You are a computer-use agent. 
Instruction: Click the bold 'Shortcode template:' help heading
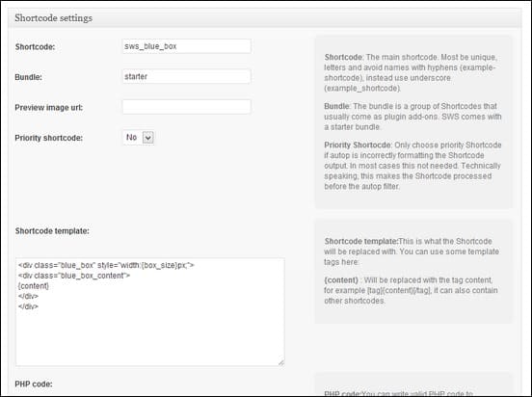coord(361,241)
